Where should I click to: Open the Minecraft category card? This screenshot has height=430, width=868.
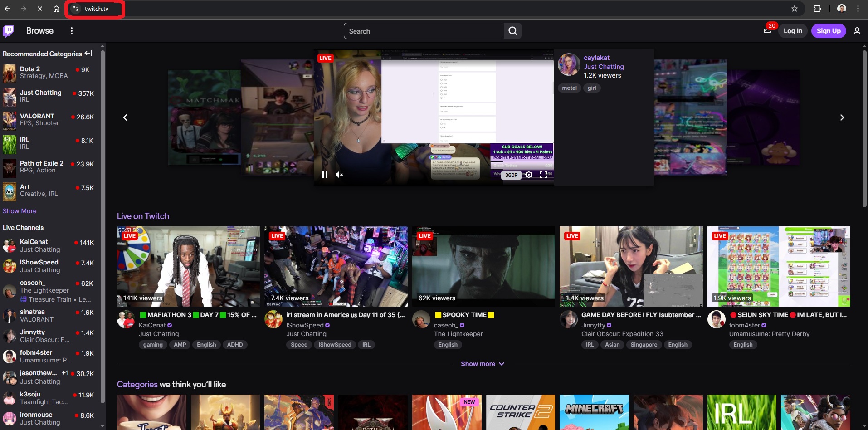click(594, 412)
